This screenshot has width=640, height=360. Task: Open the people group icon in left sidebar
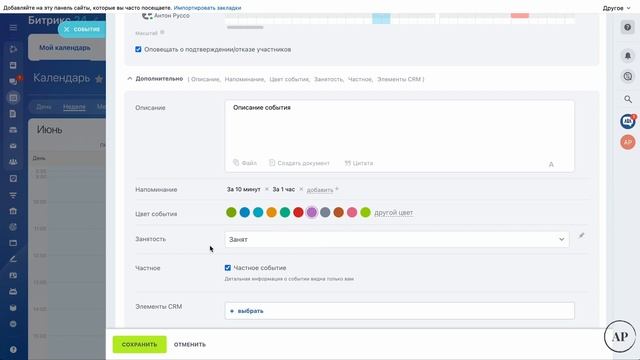13,162
